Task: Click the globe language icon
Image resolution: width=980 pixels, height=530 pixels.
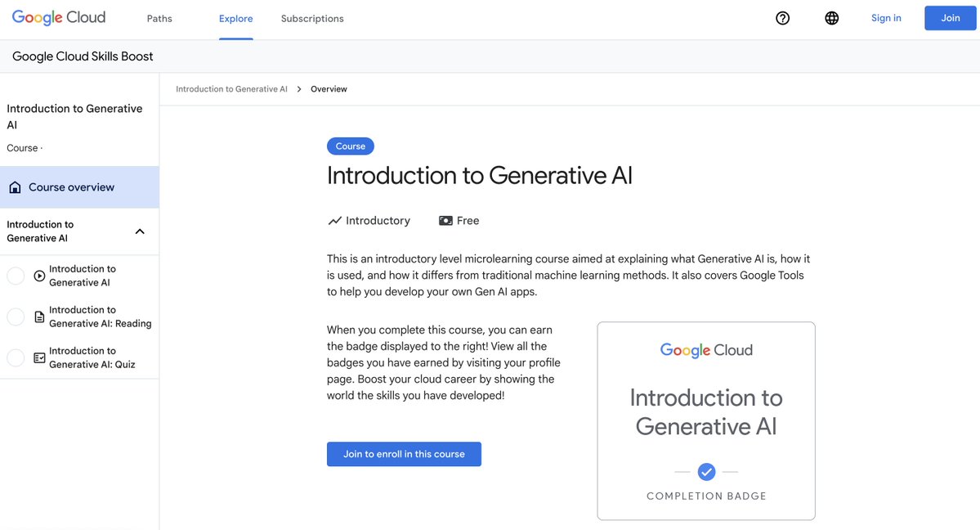Action: [831, 18]
